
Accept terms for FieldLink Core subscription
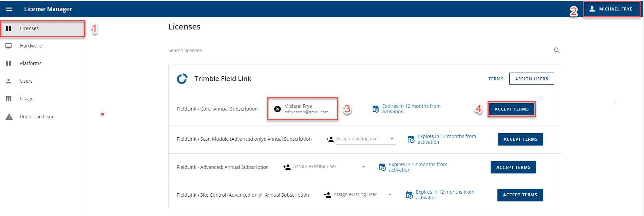tap(511, 109)
